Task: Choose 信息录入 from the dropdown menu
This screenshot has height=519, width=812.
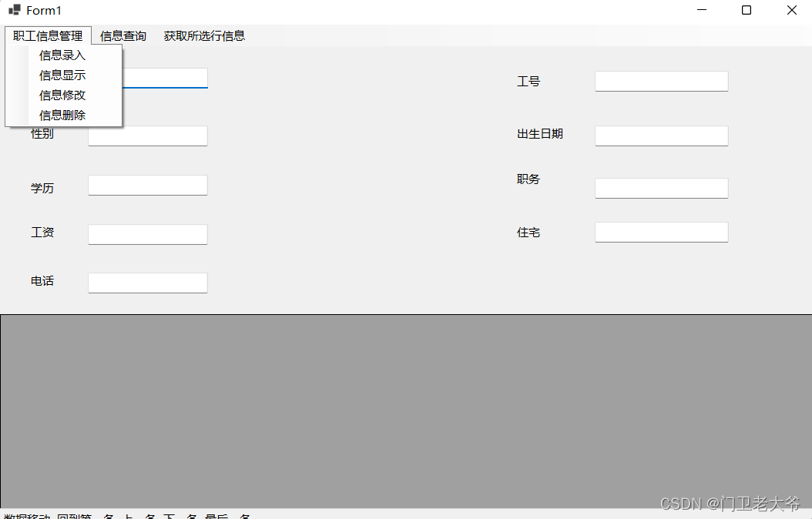Action: pyautogui.click(x=64, y=55)
